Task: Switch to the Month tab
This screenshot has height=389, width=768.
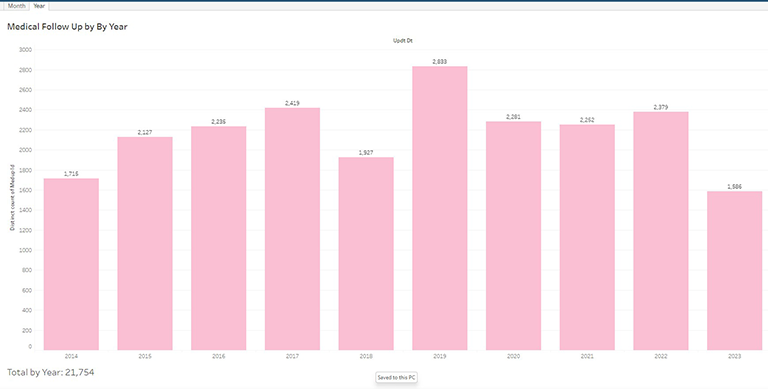Action: click(x=16, y=6)
